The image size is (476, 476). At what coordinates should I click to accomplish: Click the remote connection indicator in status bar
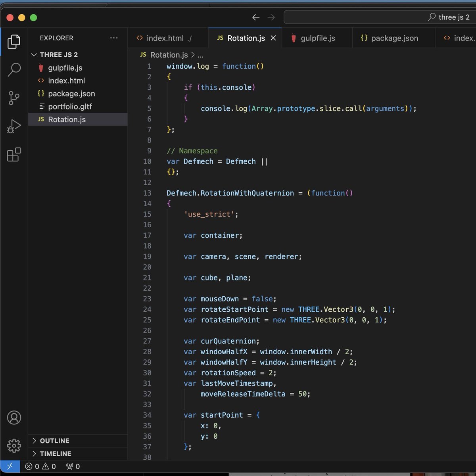pos(10,466)
